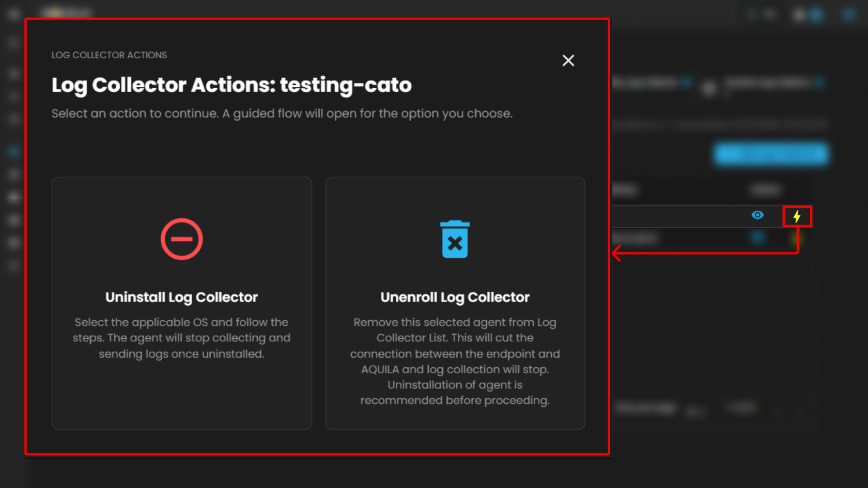This screenshot has width=868, height=488.
Task: Click the top sidebar menu icon
Action: pos(14,14)
